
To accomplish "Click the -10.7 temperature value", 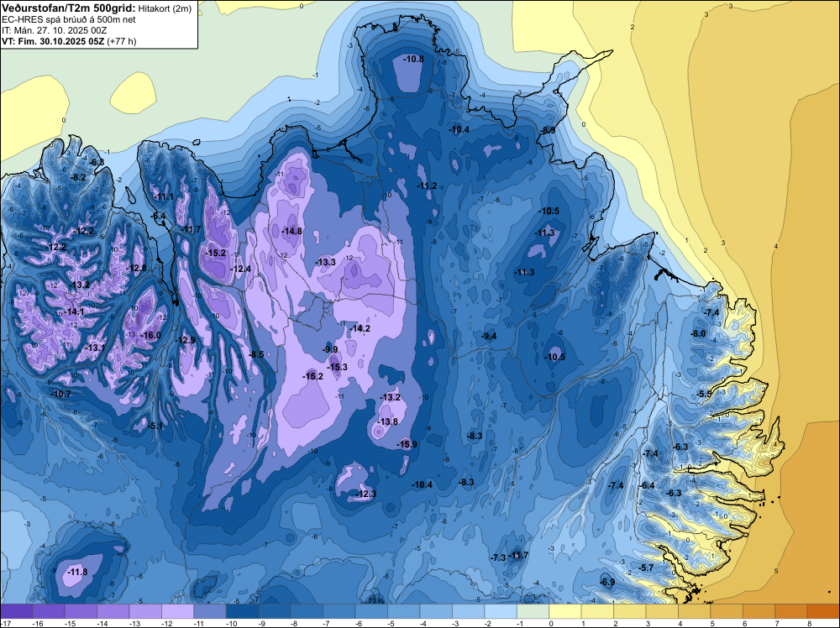I will (61, 394).
